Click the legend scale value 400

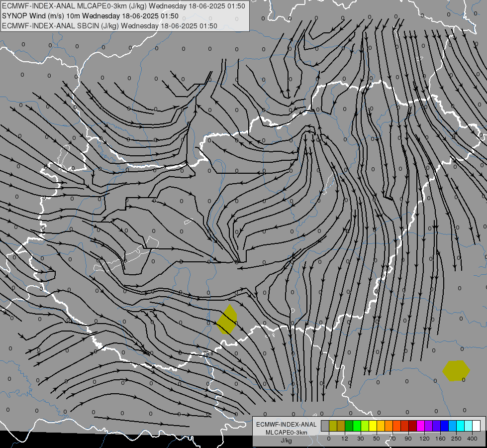pyautogui.click(x=472, y=439)
